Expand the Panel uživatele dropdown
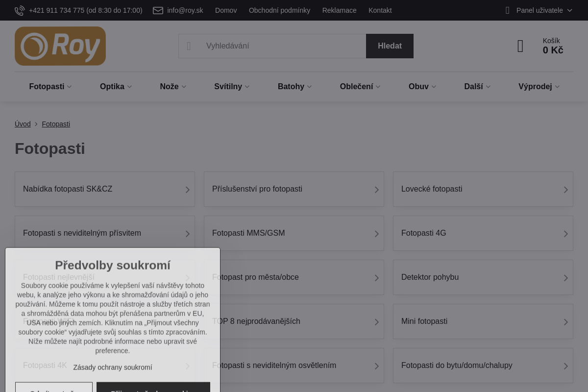This screenshot has width=588, height=392. [x=569, y=10]
